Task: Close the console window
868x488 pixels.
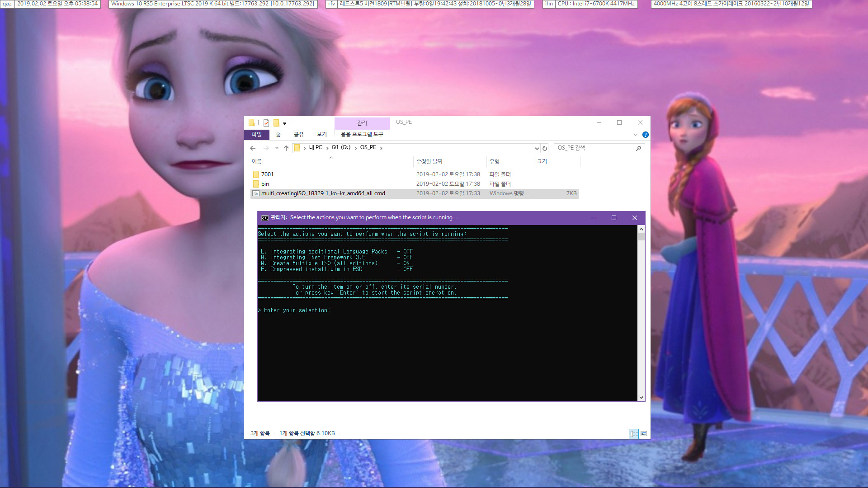Action: pyautogui.click(x=635, y=218)
